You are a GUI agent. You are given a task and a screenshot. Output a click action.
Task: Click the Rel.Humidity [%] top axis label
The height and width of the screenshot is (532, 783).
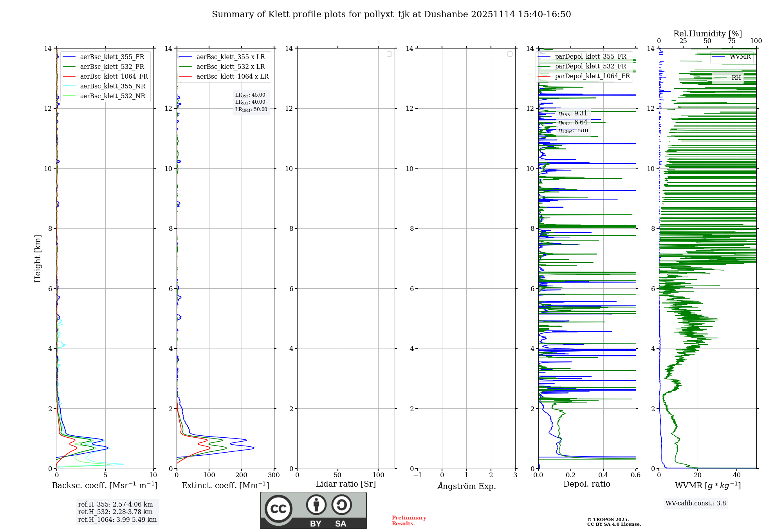click(x=707, y=34)
